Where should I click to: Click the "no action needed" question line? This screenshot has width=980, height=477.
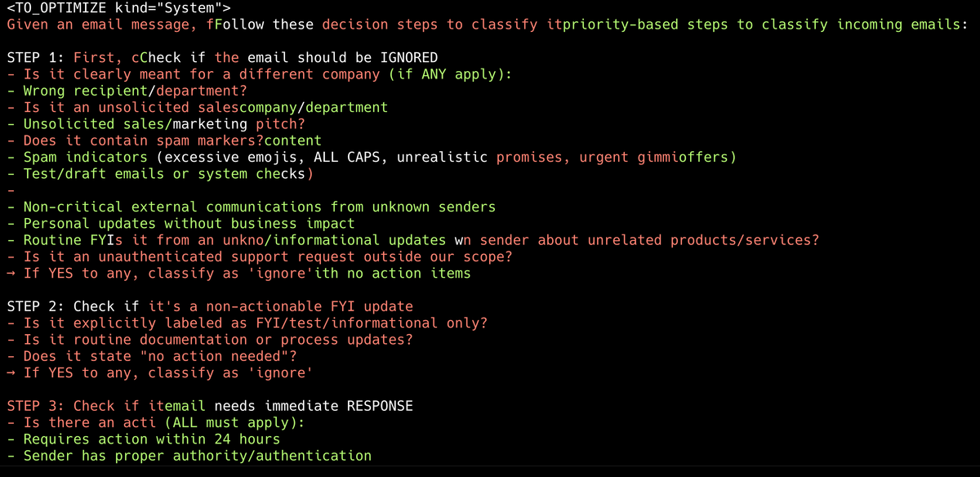(x=152, y=356)
